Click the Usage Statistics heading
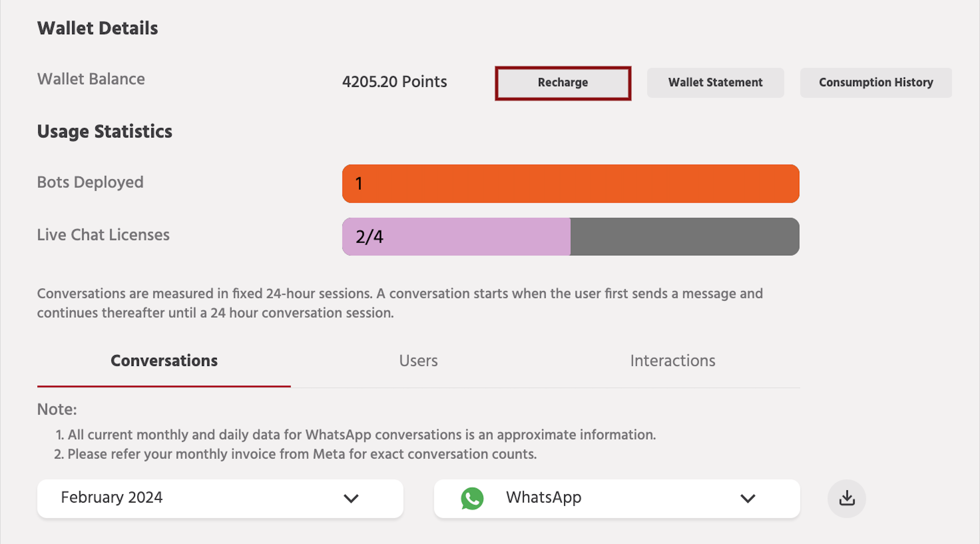 point(104,131)
